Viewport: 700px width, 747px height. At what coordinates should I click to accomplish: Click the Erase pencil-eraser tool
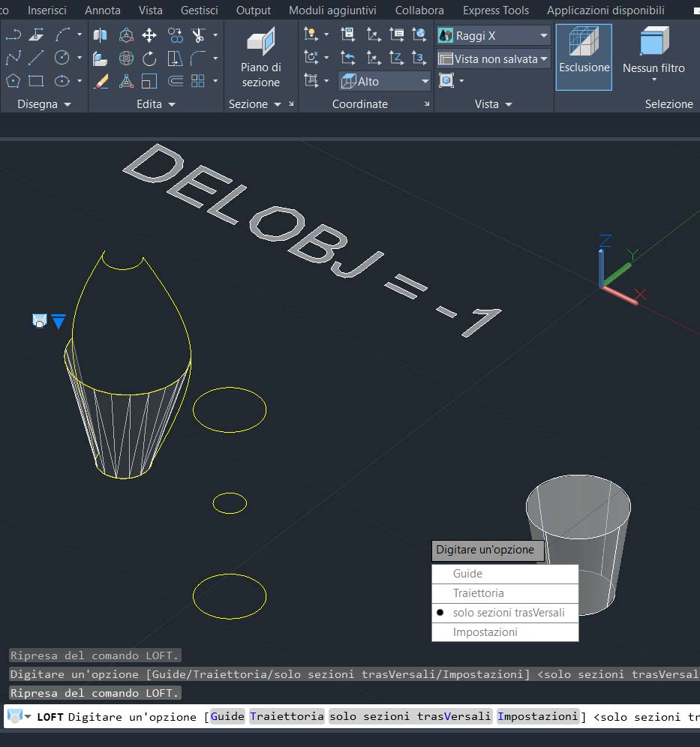100,81
